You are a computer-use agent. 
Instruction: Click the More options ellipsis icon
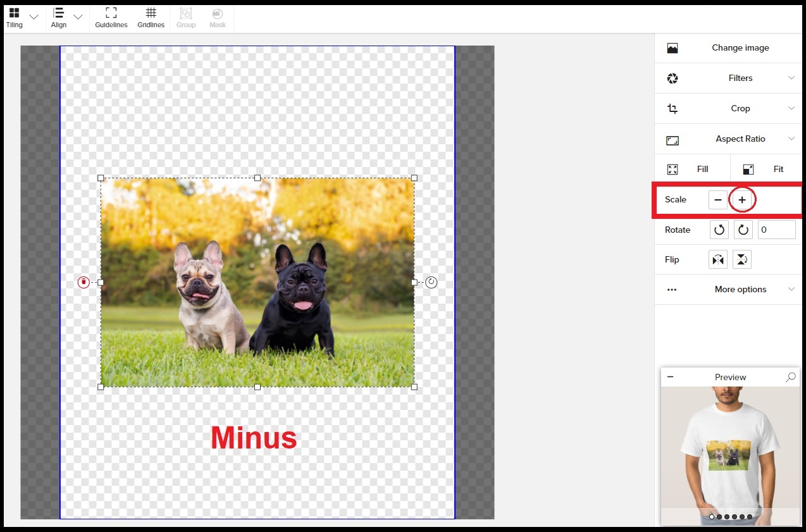click(672, 290)
